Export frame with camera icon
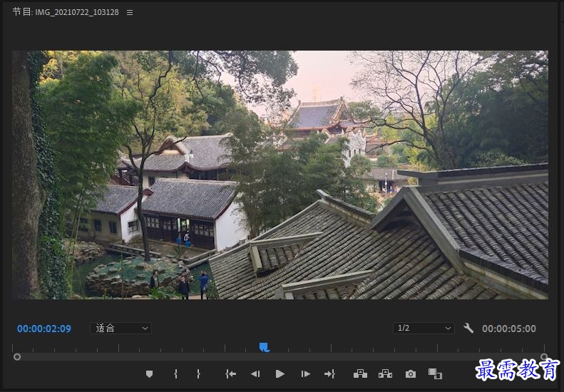The height and width of the screenshot is (392, 564). click(x=411, y=374)
